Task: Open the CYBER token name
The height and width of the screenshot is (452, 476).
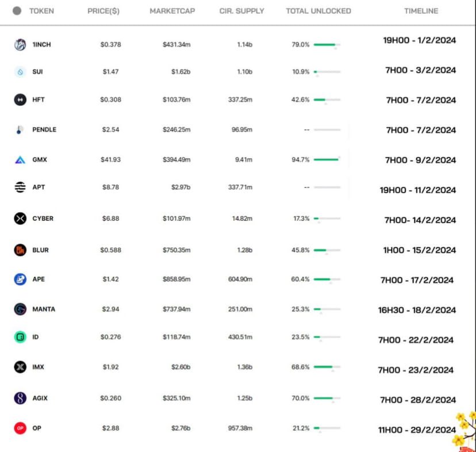Action: coord(43,219)
